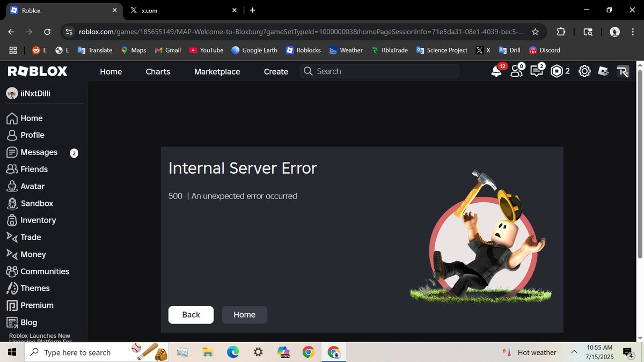Screen dimensions: 644x362
Task: Open Profile in the left sidebar
Action: pos(25,135)
